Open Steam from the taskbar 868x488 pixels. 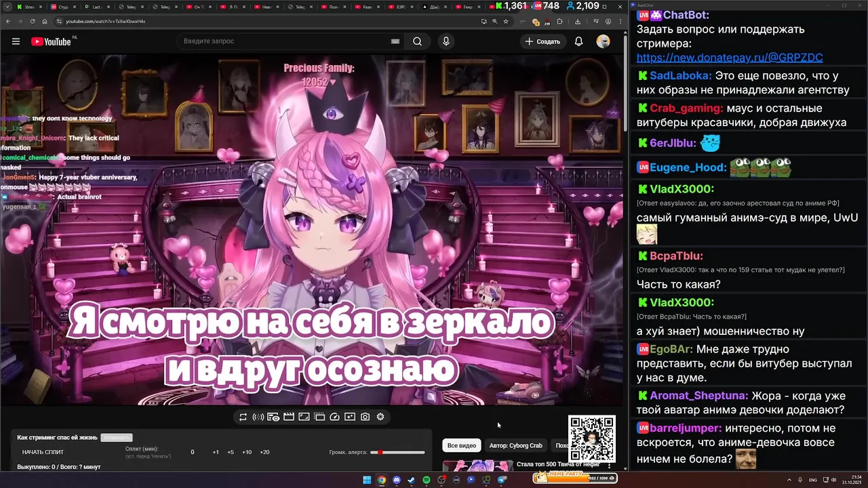coord(412,480)
